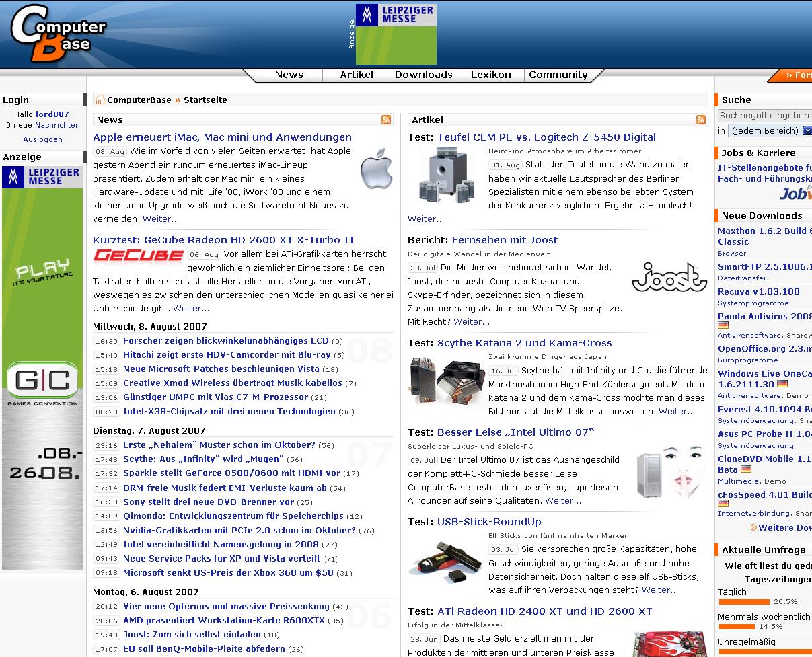Screen dimensions: 812x657
Task: Open Neue Service Packs für XP news
Action: click(x=222, y=558)
